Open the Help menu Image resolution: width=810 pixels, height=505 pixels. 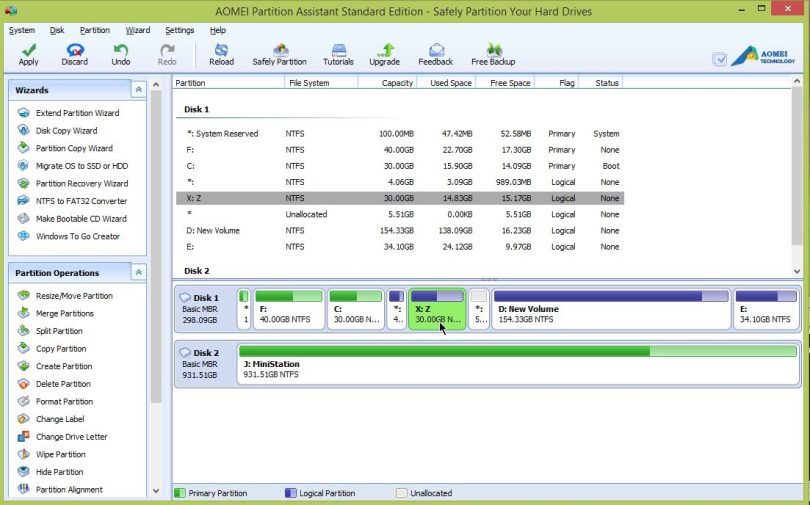click(x=218, y=30)
